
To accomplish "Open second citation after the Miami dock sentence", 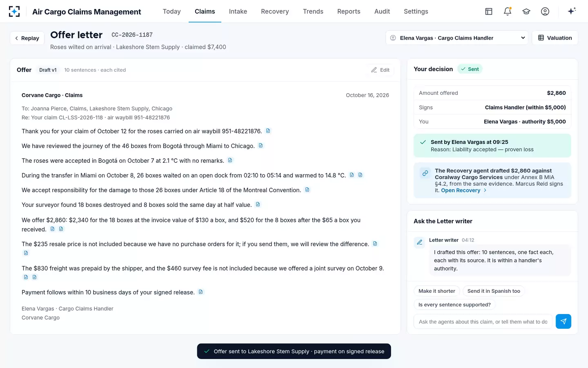I will (361, 175).
